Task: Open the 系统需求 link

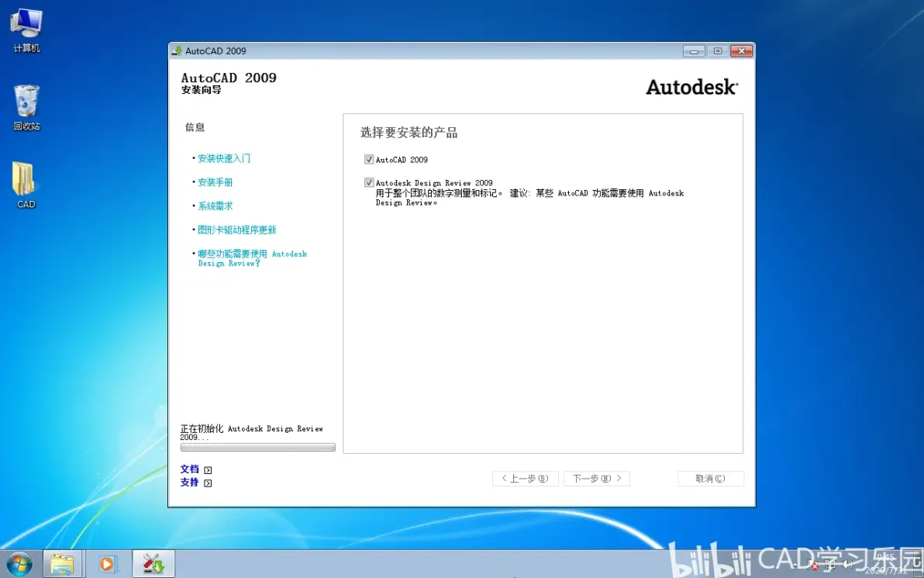Action: (x=215, y=206)
